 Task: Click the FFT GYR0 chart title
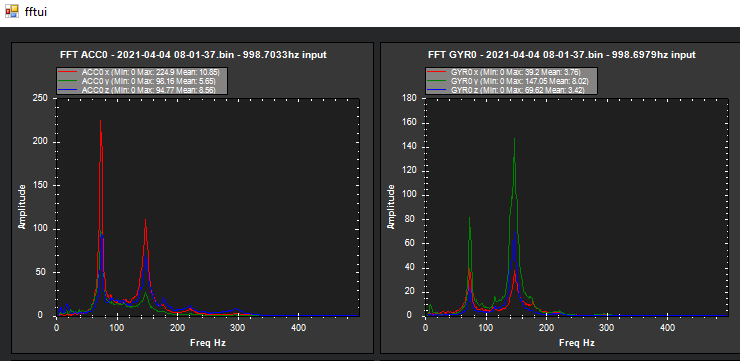click(x=562, y=55)
